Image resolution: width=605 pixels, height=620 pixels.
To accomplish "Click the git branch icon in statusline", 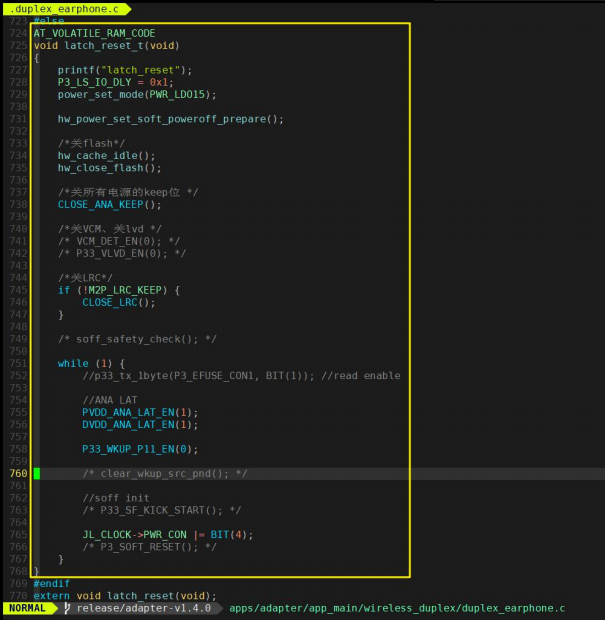I will [67, 608].
